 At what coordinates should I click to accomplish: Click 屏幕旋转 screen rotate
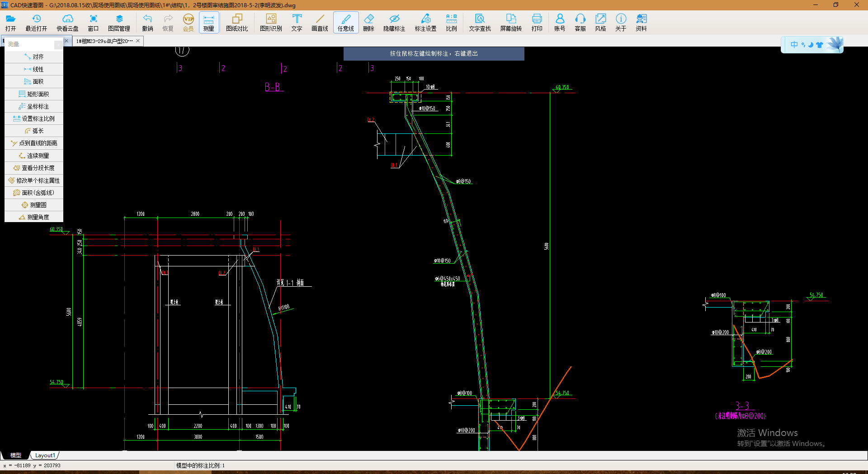tap(511, 23)
